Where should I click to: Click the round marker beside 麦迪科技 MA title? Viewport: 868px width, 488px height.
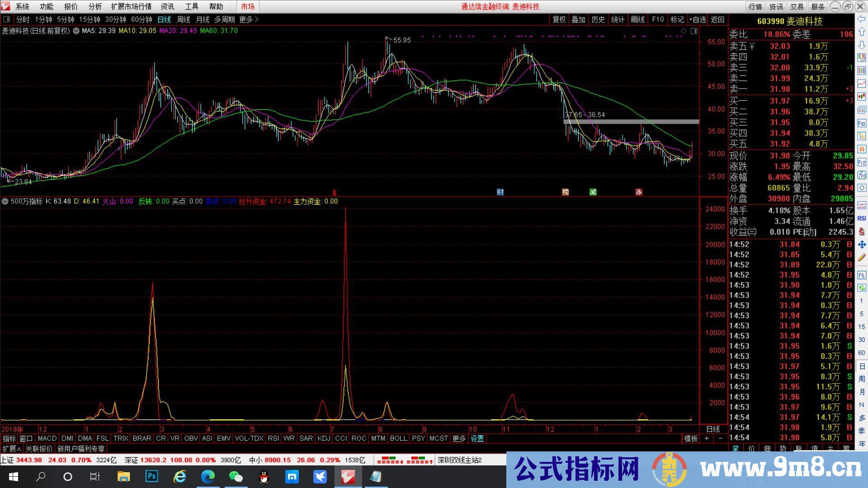(76, 31)
